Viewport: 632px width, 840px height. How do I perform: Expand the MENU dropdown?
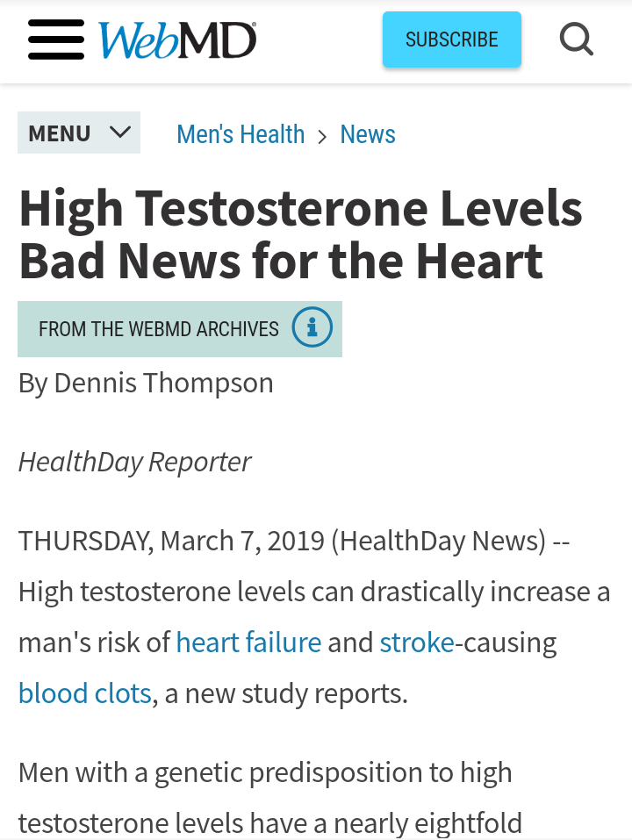pos(79,133)
